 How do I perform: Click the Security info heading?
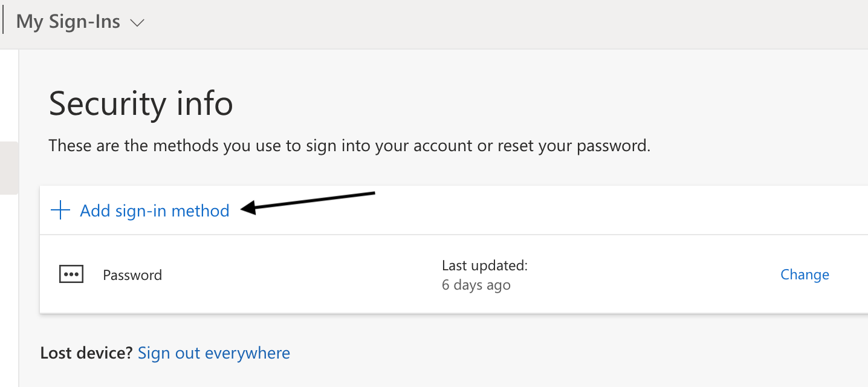[141, 104]
